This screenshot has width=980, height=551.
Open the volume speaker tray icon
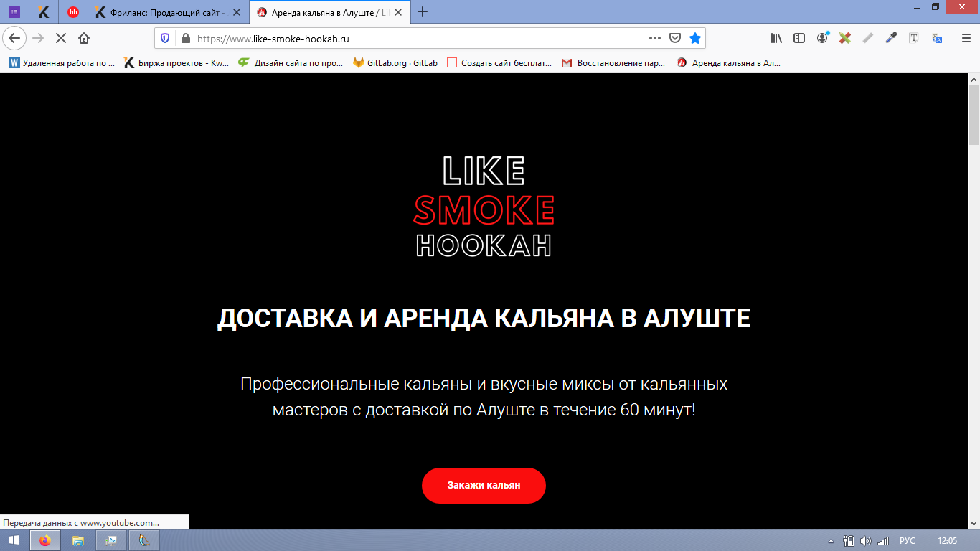pos(865,541)
